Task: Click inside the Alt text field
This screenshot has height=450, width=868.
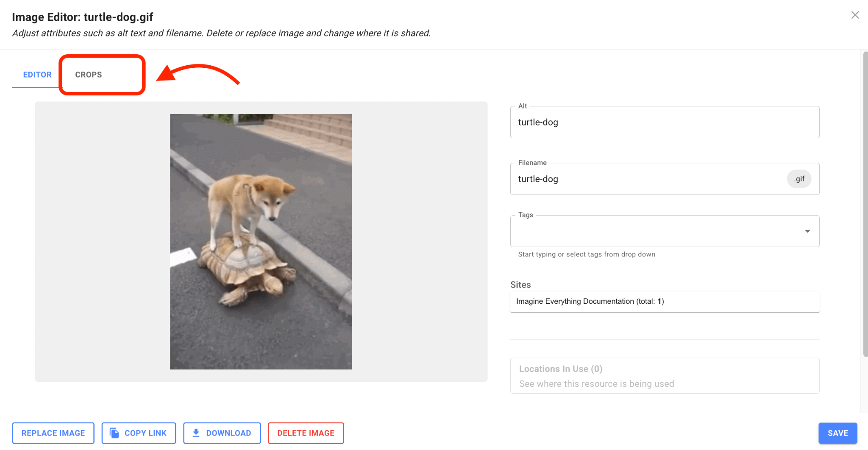Action: (664, 122)
